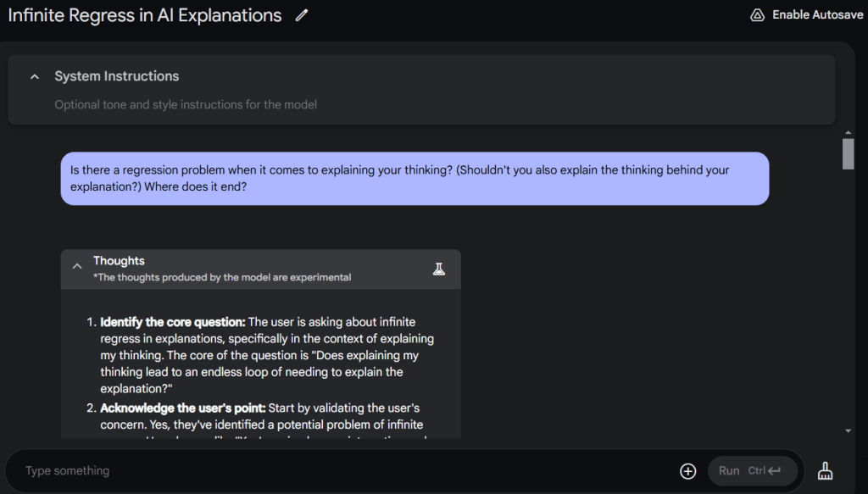868x494 pixels.
Task: Click the experimental flask icon in Thoughts
Action: coord(438,269)
